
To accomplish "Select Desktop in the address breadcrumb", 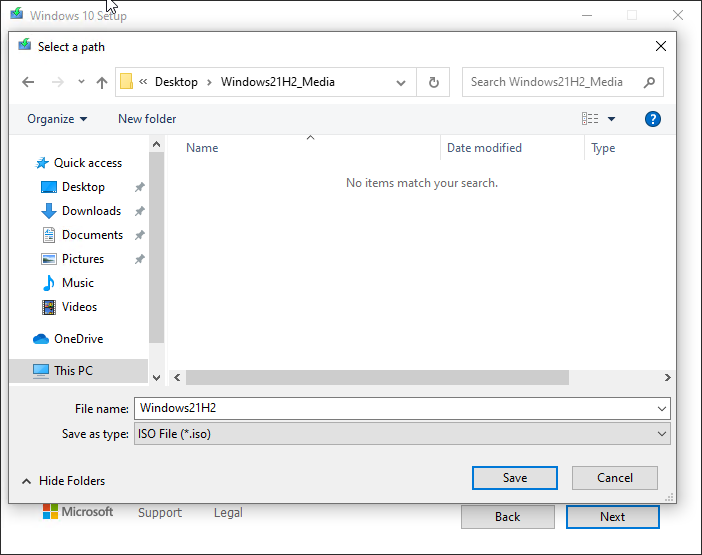I will [176, 82].
